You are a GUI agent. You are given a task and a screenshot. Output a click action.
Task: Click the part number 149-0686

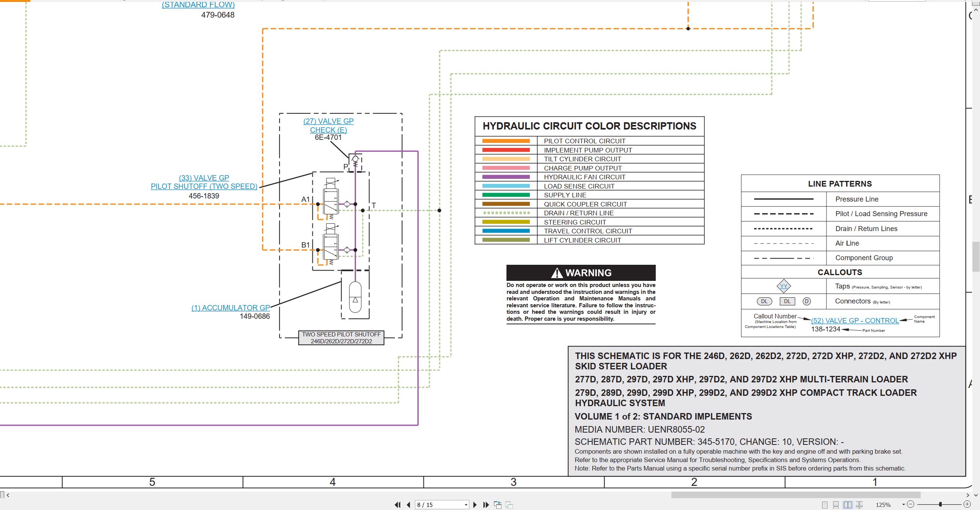pyautogui.click(x=255, y=316)
